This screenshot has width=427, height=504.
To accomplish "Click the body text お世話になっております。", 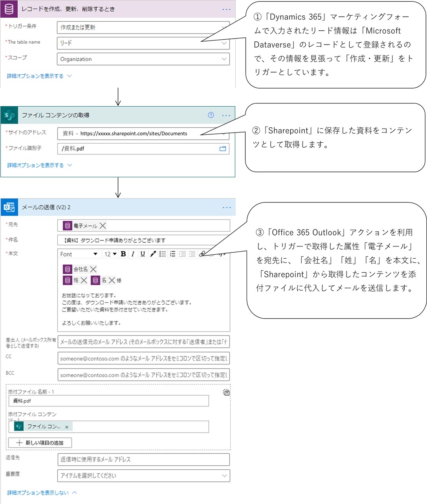I will coord(89,295).
